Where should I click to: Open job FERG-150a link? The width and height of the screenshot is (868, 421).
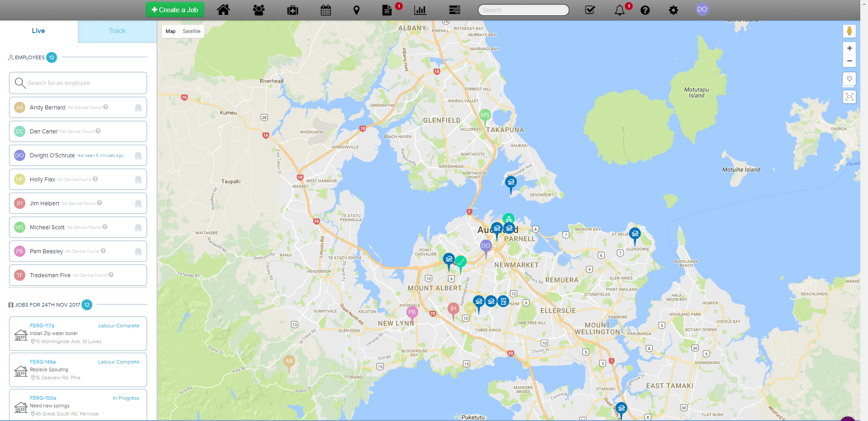[43, 398]
